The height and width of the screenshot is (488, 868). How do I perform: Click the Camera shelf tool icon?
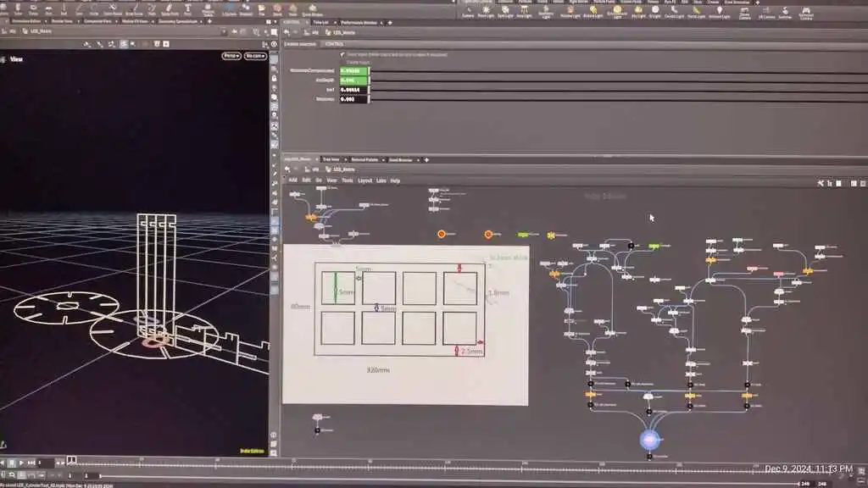468,12
